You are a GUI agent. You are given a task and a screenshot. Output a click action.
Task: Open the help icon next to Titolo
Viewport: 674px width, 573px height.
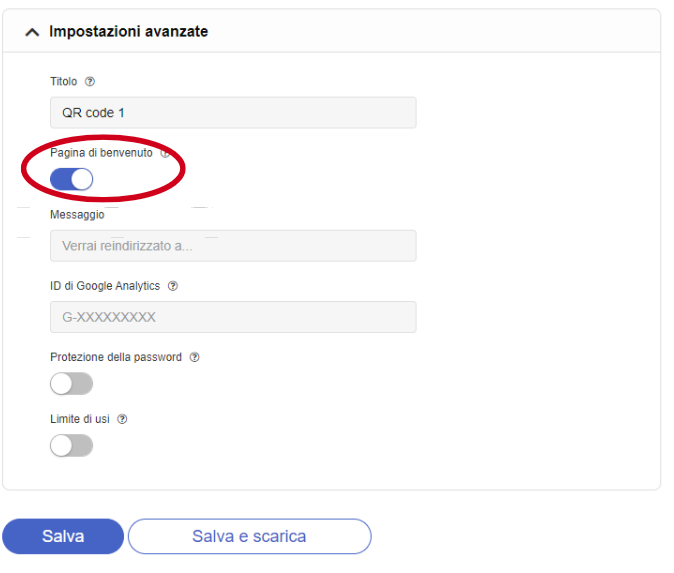90,81
